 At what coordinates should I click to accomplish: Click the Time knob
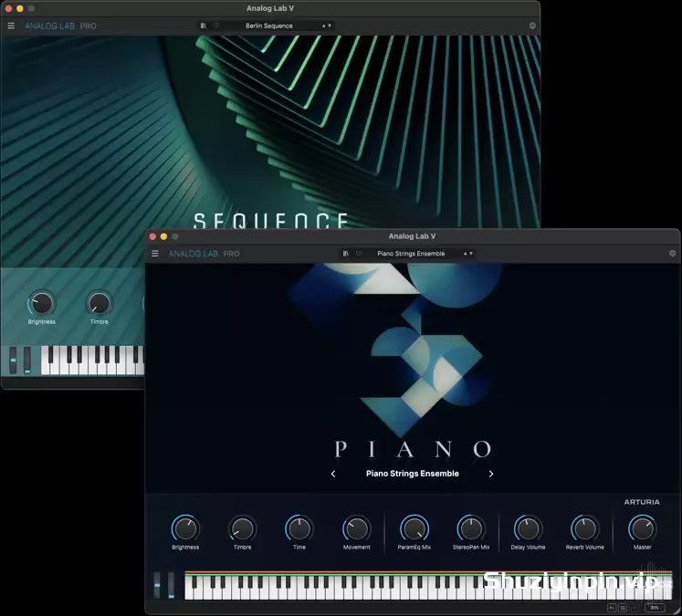tap(299, 529)
